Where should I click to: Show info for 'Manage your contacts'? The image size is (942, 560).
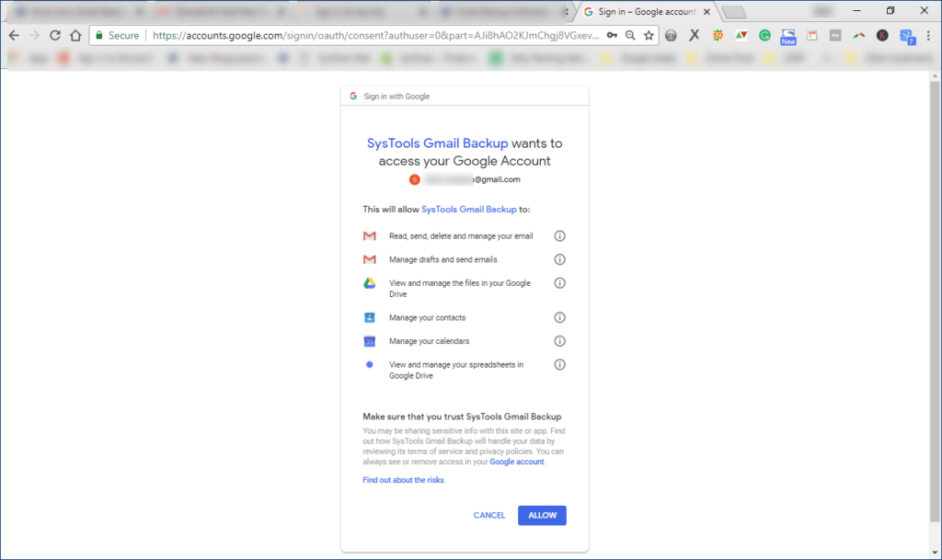coord(559,317)
